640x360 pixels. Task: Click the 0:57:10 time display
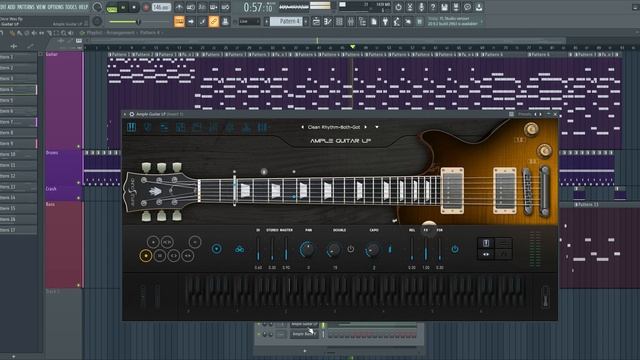pos(258,7)
